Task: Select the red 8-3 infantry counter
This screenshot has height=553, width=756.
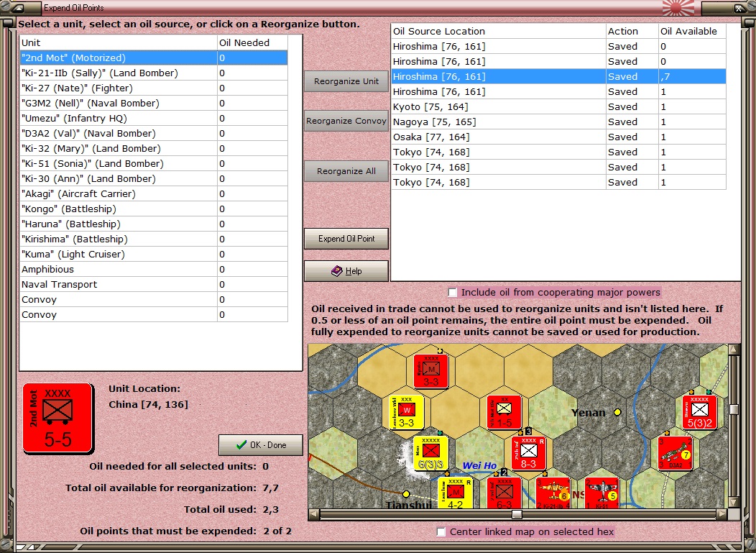Action: point(528,454)
